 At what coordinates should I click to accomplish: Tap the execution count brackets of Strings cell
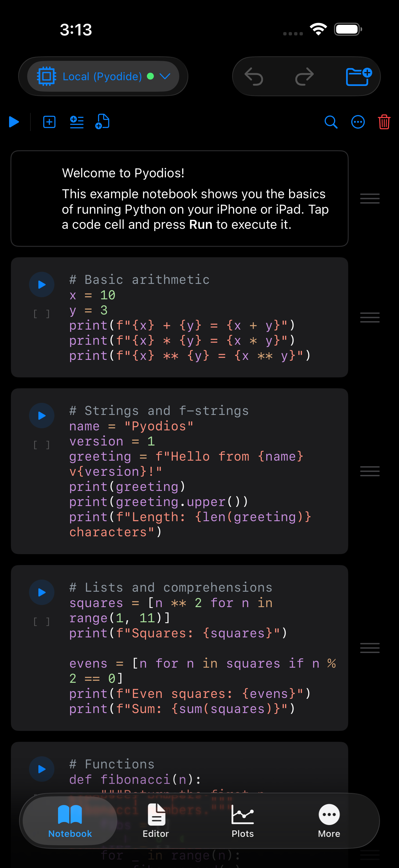coord(42,445)
